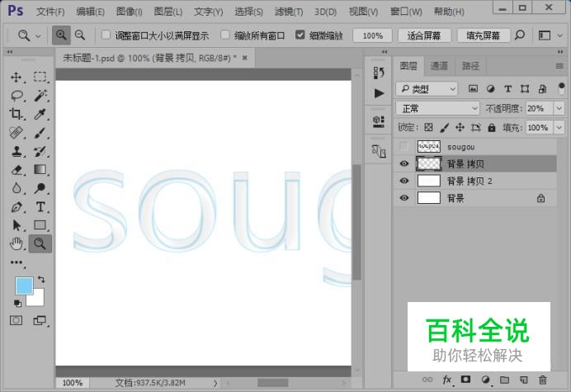571x392 pixels.
Task: Open the blend mode 正常 dropdown
Action: click(x=437, y=108)
